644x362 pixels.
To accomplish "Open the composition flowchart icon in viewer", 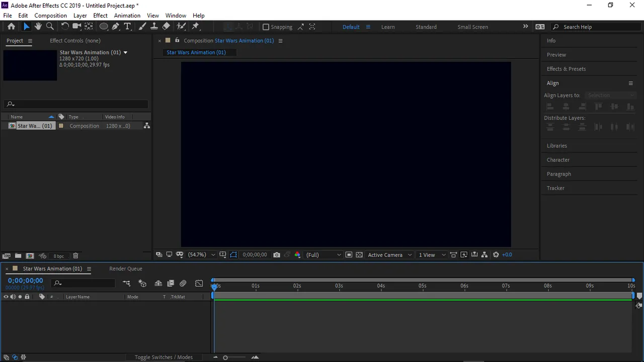I will pyautogui.click(x=485, y=255).
